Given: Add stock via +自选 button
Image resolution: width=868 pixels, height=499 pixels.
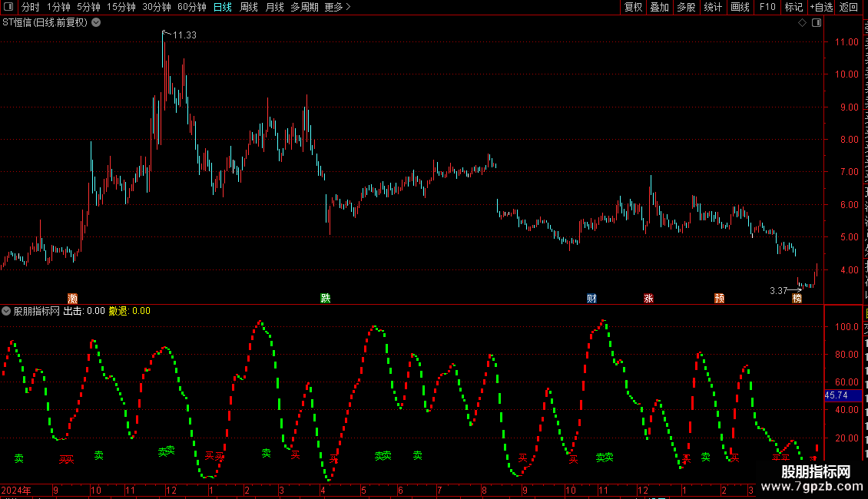Looking at the screenshot, I should [x=821, y=7].
